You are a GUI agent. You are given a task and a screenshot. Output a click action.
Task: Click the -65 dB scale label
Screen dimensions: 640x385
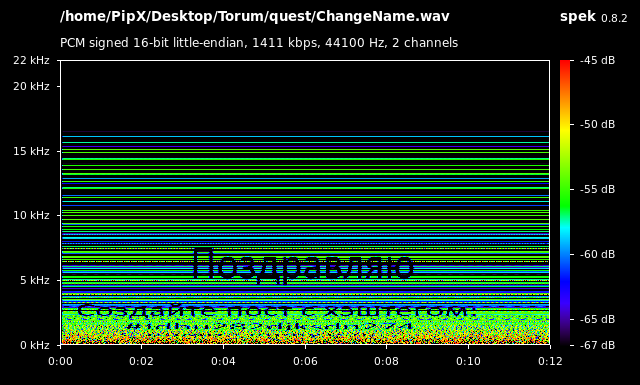pos(598,319)
